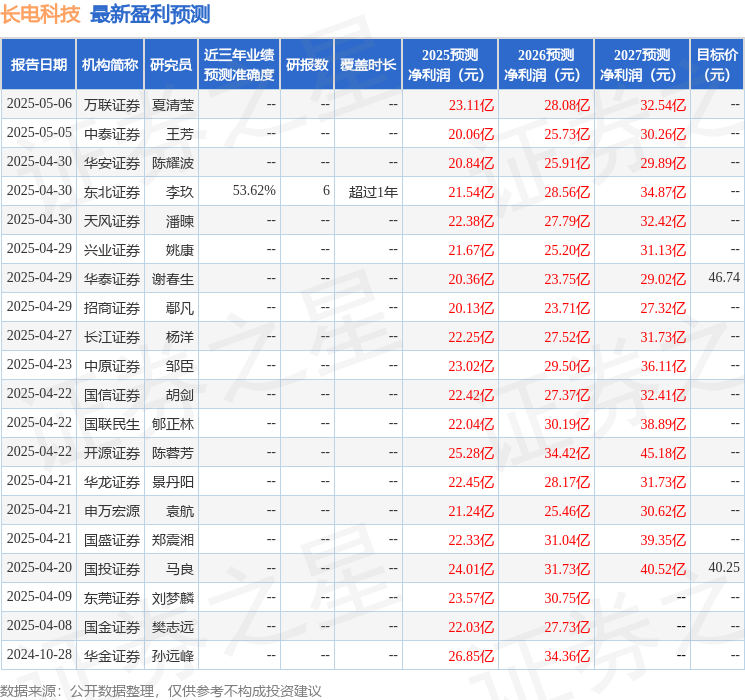The width and height of the screenshot is (745, 700).
Task: Click 长江证券 institution cell
Action: pyautogui.click(x=112, y=336)
